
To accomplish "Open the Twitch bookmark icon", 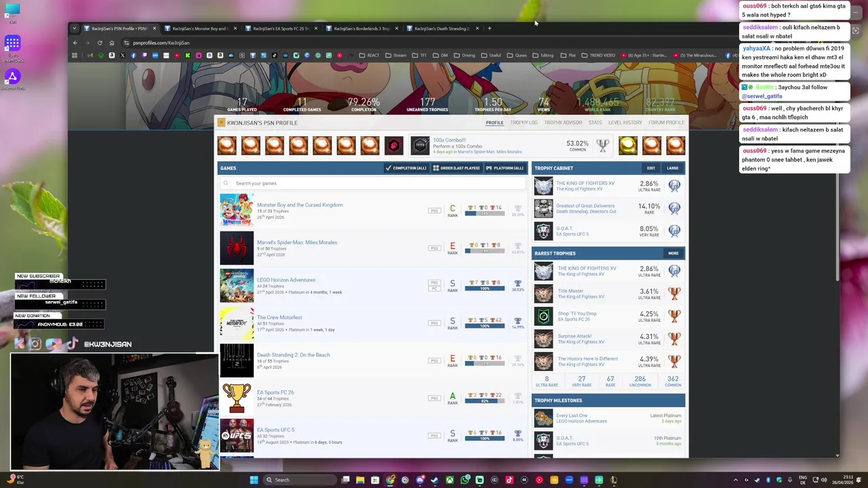I will pyautogui.click(x=144, y=56).
